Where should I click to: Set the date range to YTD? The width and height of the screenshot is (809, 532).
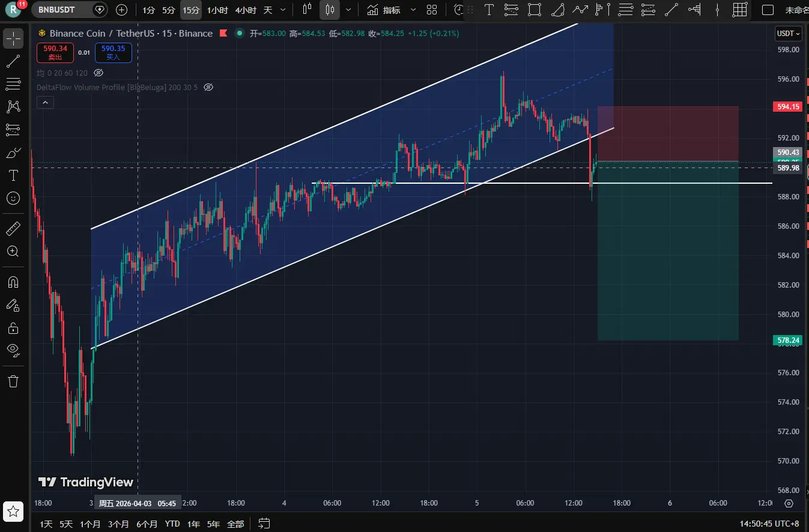[x=172, y=524]
